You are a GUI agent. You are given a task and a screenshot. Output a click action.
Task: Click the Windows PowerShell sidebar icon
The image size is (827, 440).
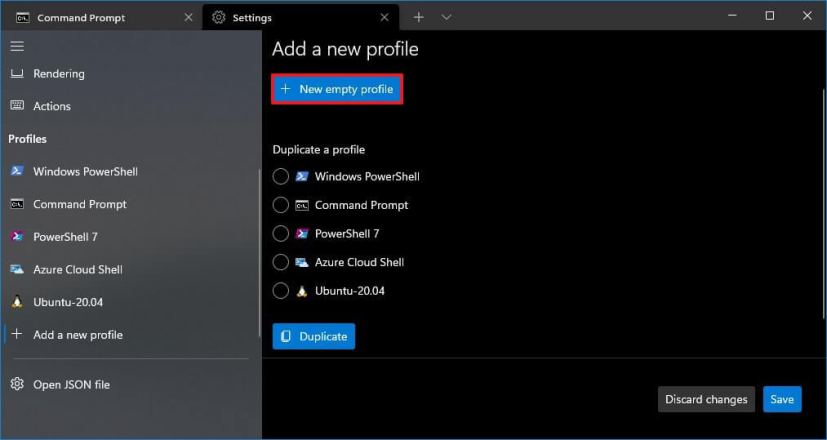coord(17,171)
